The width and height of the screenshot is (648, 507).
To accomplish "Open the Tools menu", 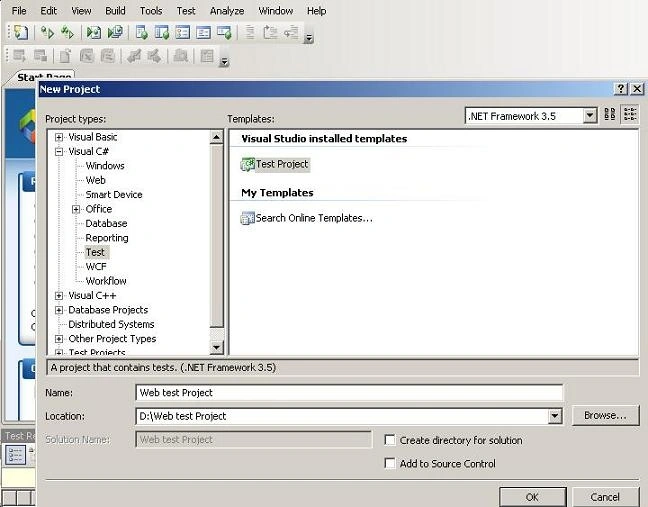I will click(x=151, y=11).
